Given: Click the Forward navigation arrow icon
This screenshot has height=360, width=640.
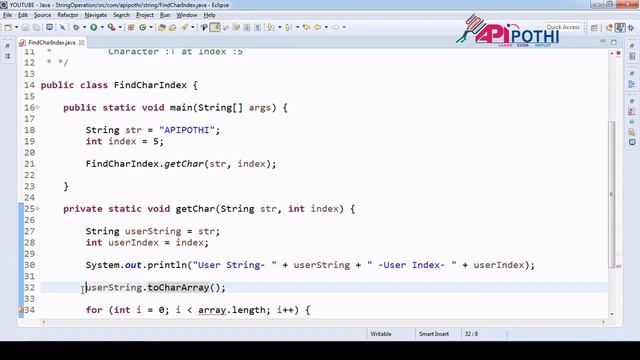Looking at the screenshot, I should point(336,27).
